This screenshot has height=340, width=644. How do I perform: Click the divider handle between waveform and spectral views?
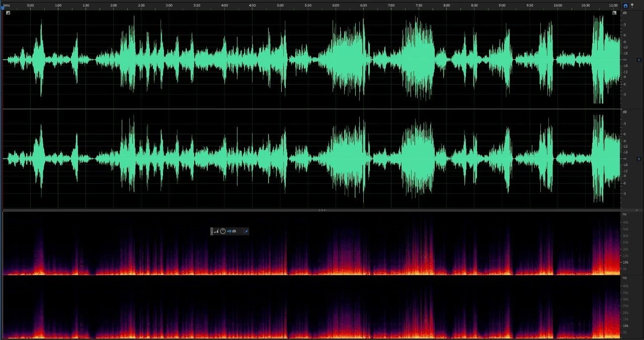(x=321, y=210)
